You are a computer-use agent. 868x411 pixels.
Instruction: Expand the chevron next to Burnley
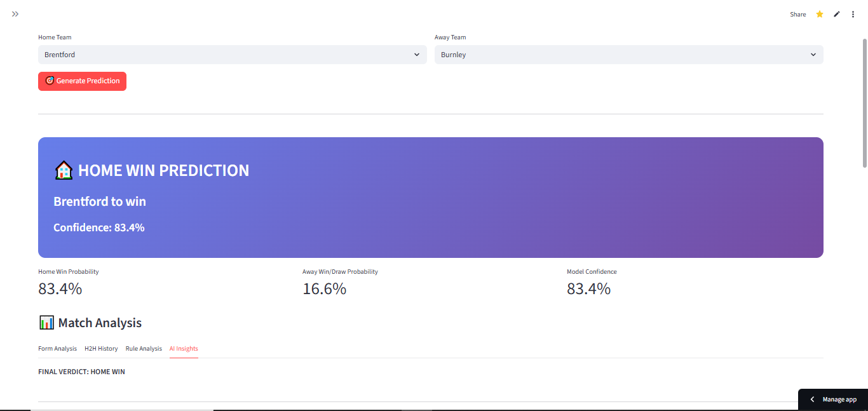coord(813,55)
